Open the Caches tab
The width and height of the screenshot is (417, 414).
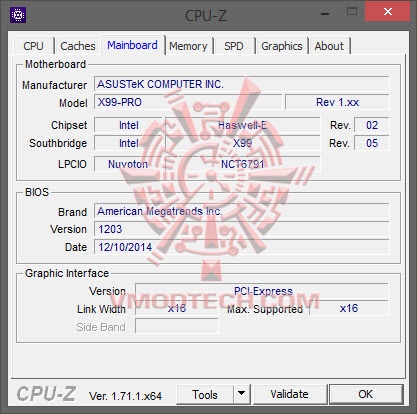click(78, 46)
